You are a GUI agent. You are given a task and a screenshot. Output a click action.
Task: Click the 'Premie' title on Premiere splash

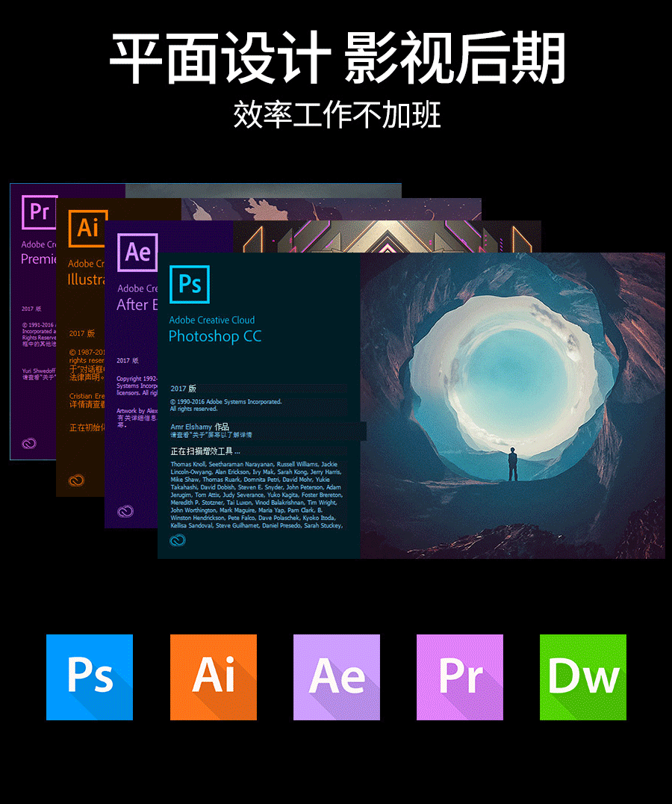(38, 259)
